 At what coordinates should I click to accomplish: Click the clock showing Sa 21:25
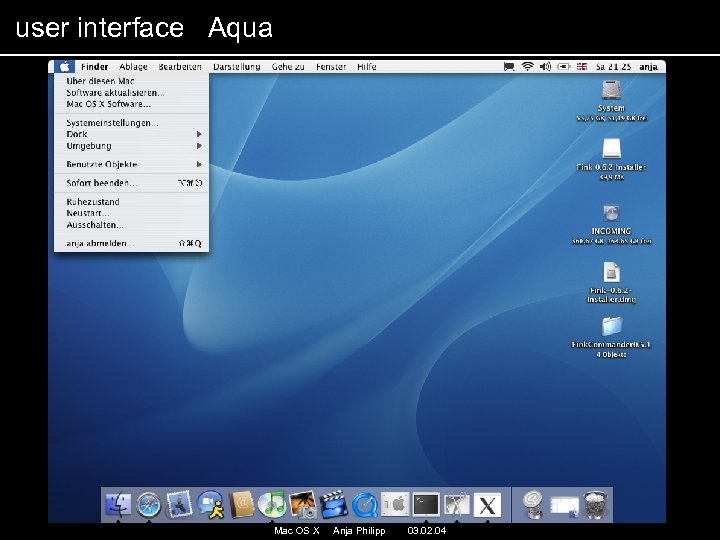613,67
